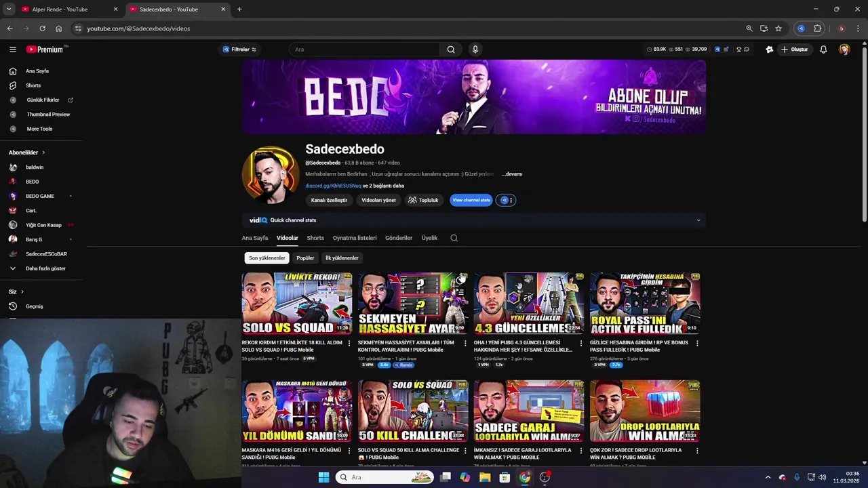Expand the Siz section
The width and height of the screenshot is (868, 488).
point(16,291)
